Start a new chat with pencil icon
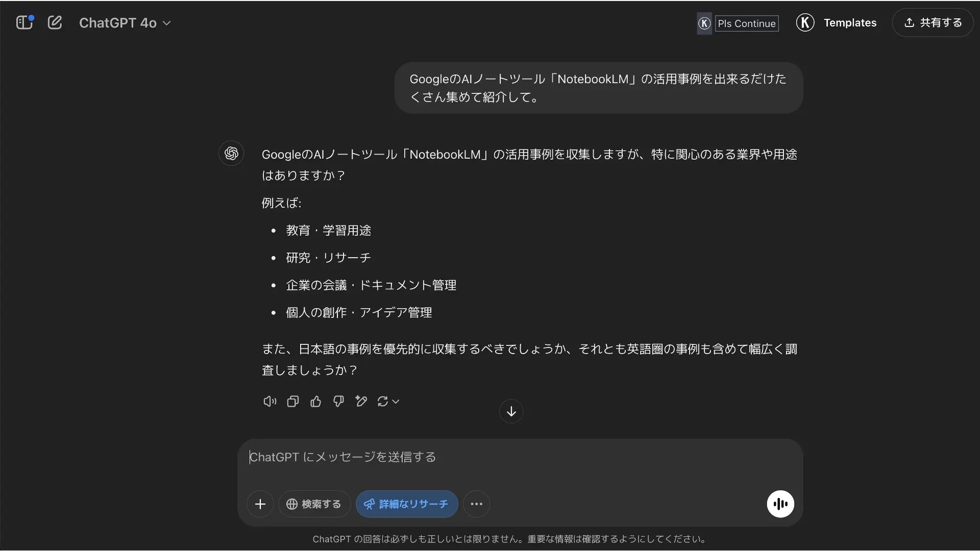This screenshot has width=980, height=551. coord(55,22)
